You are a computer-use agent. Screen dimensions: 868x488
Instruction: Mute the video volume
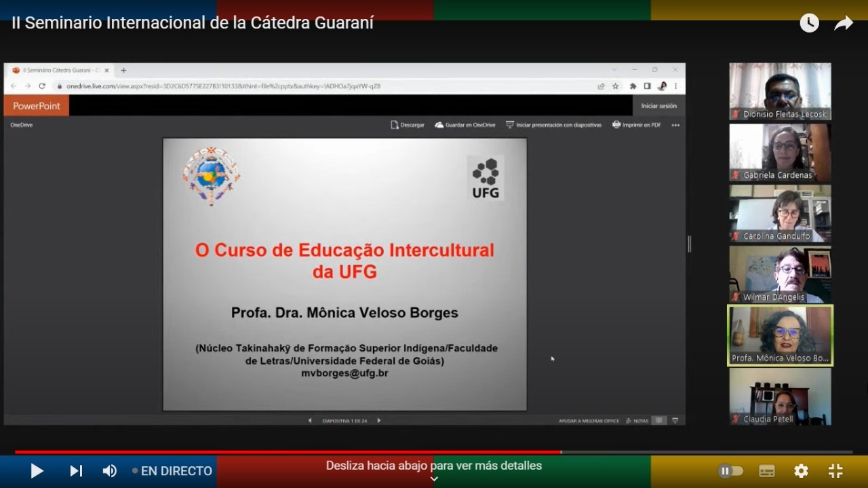tap(109, 470)
